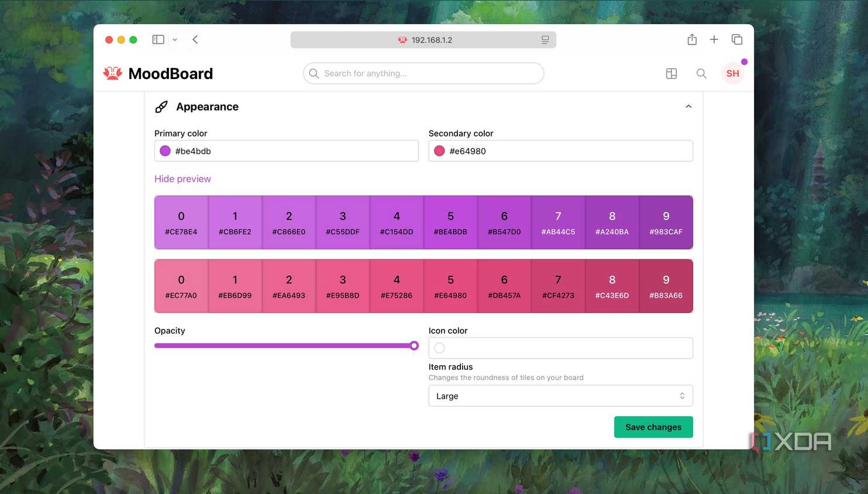Select purple shade 9 #983CAF
The image size is (868, 494).
pyautogui.click(x=666, y=222)
